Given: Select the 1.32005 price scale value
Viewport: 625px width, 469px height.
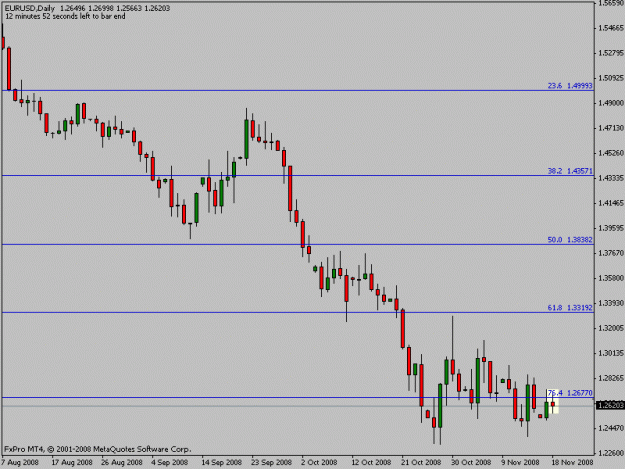Looking at the screenshot, I should click(x=611, y=328).
